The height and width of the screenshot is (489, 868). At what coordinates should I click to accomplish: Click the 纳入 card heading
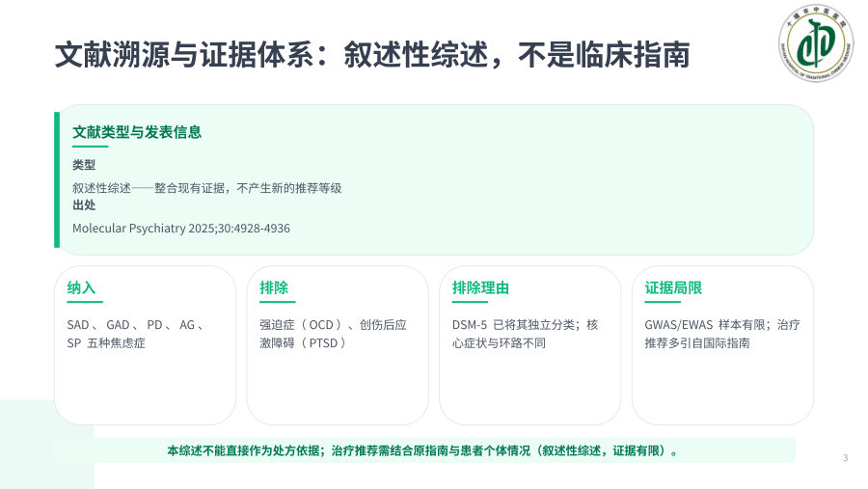tap(81, 288)
